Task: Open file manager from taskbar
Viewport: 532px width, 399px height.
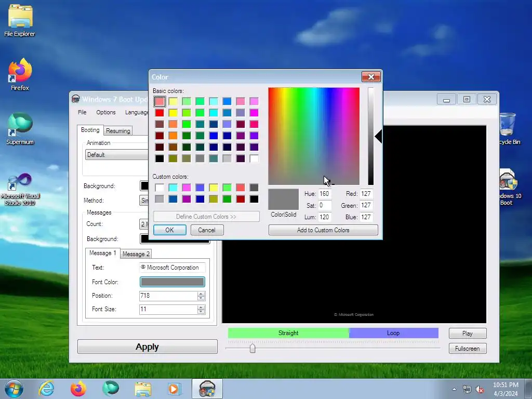Action: tap(143, 389)
